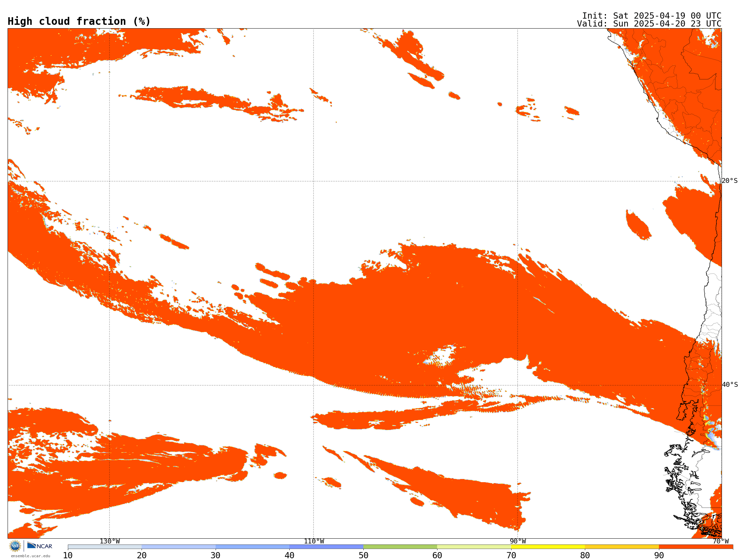Click the 90°W longitude label

(x=518, y=541)
